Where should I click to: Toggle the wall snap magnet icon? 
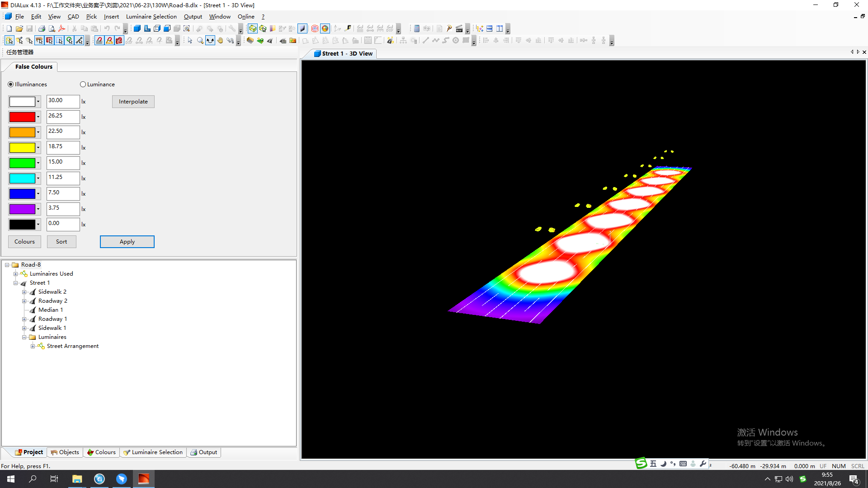pyautogui.click(x=119, y=40)
